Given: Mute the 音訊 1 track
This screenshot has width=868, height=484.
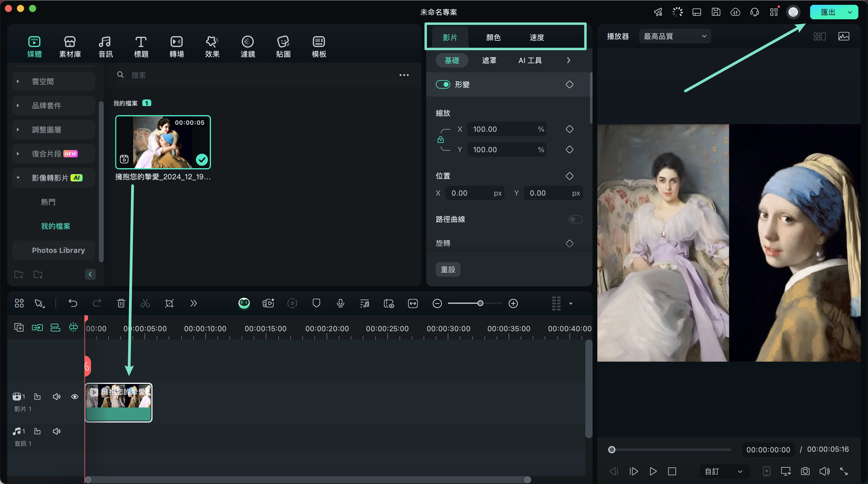Looking at the screenshot, I should (57, 432).
